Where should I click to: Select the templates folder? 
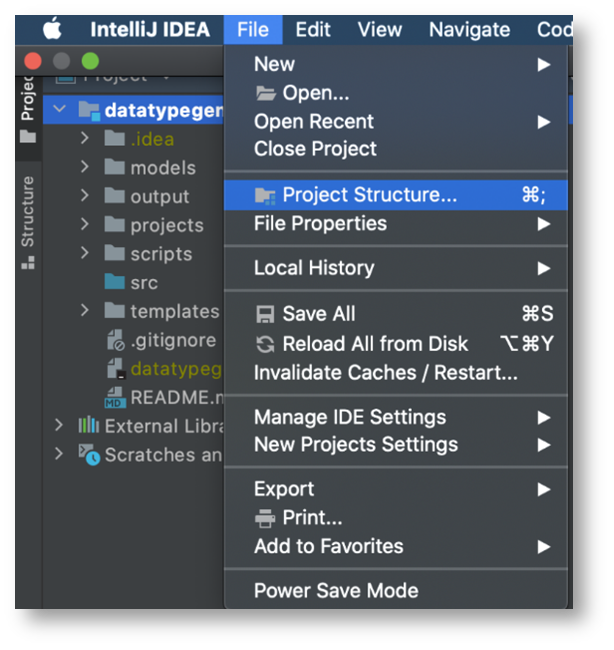tap(175, 311)
